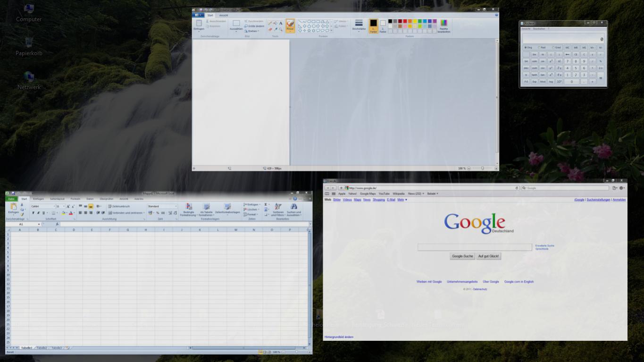
Task: Open the Bearbeiten menu in calculator
Action: 539,29
